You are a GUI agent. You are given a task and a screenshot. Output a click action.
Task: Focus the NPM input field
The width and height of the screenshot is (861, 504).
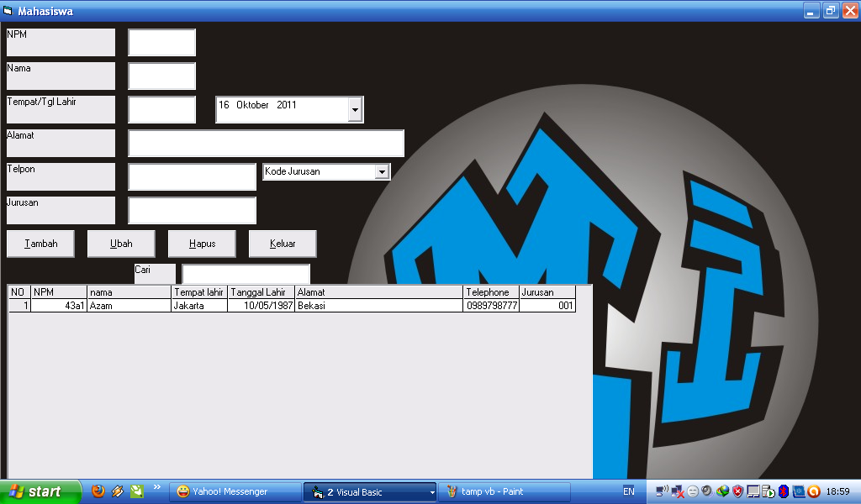[162, 43]
